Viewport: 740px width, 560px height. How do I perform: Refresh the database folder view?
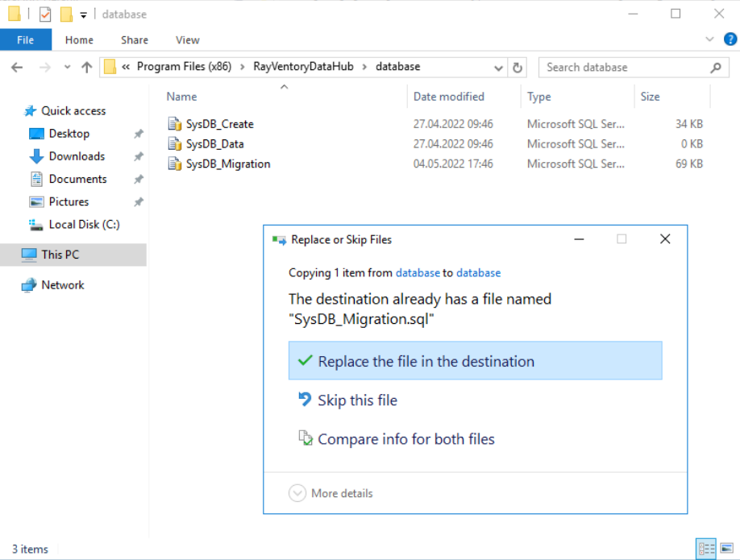[518, 68]
